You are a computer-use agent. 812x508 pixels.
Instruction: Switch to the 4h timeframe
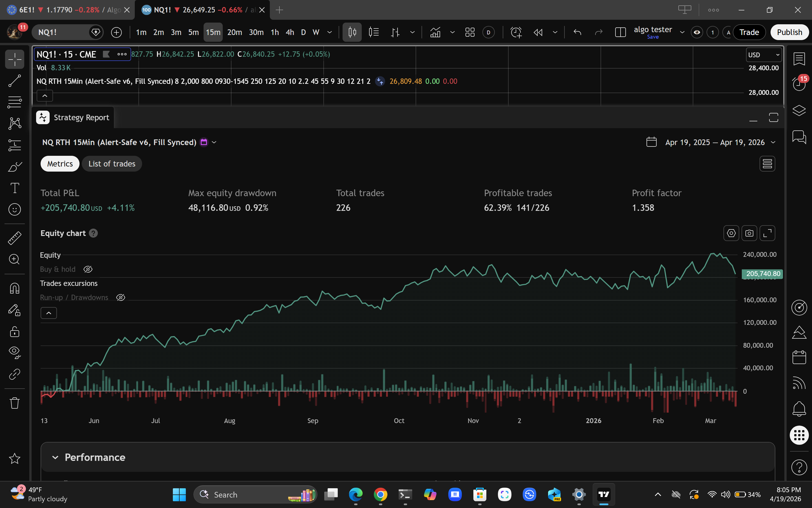click(x=290, y=32)
